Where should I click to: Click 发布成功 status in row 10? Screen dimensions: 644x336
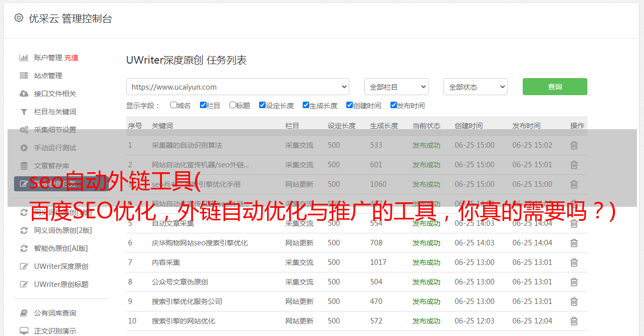tap(426, 321)
